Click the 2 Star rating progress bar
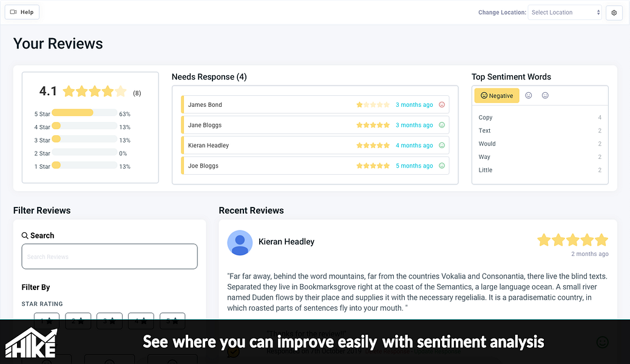 click(x=84, y=152)
